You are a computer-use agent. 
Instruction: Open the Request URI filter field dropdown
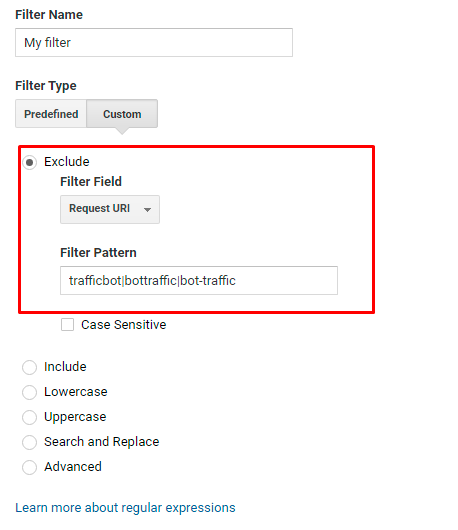[110, 209]
